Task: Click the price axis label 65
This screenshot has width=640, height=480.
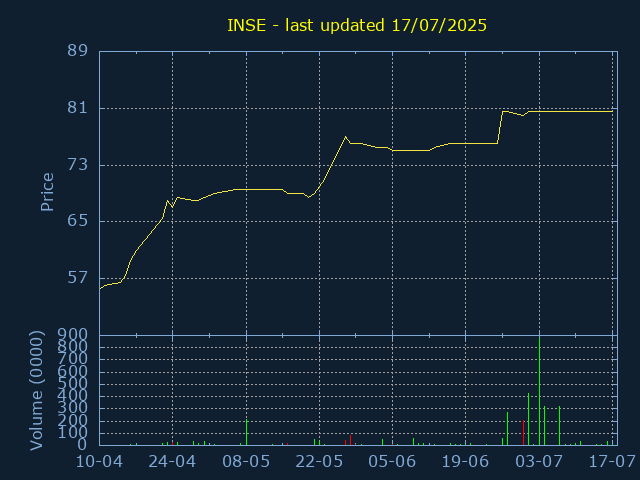Action: pos(78,221)
